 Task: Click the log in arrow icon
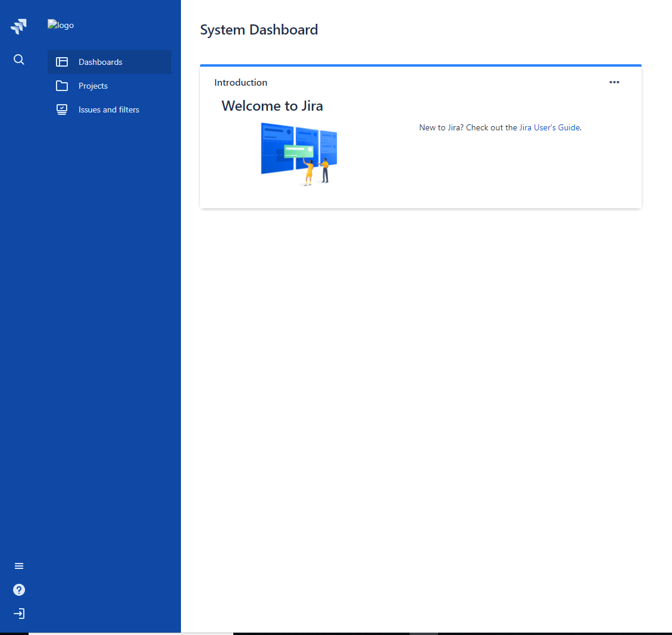pyautogui.click(x=19, y=614)
